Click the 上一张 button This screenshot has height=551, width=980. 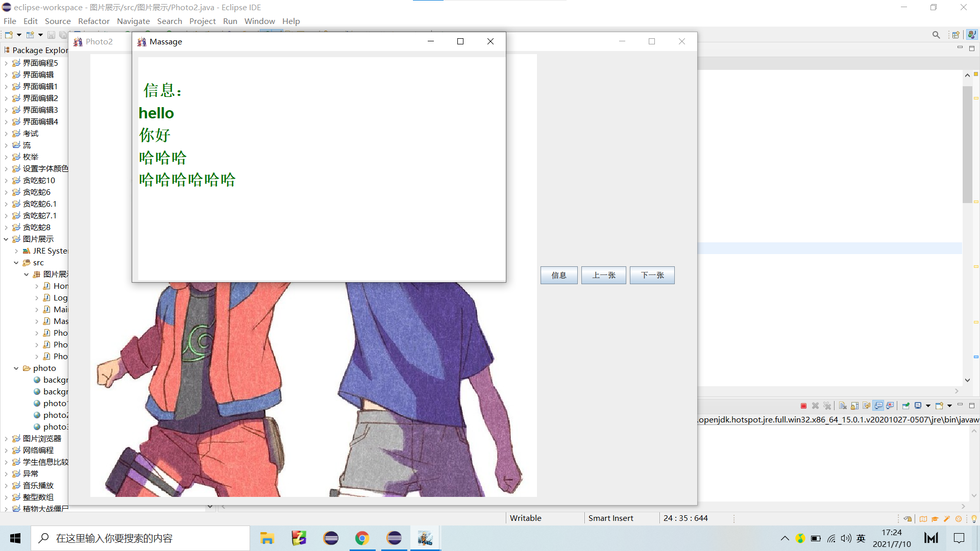coord(603,275)
